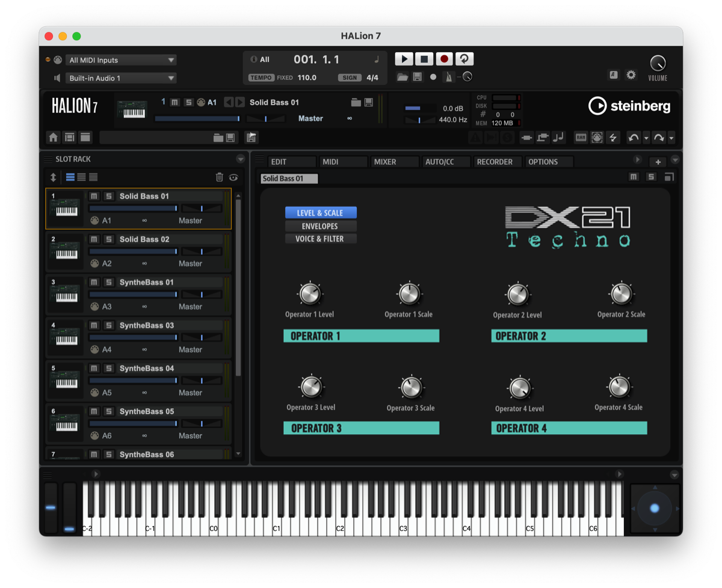
Task: Open the MIXER tab
Action: pyautogui.click(x=395, y=162)
